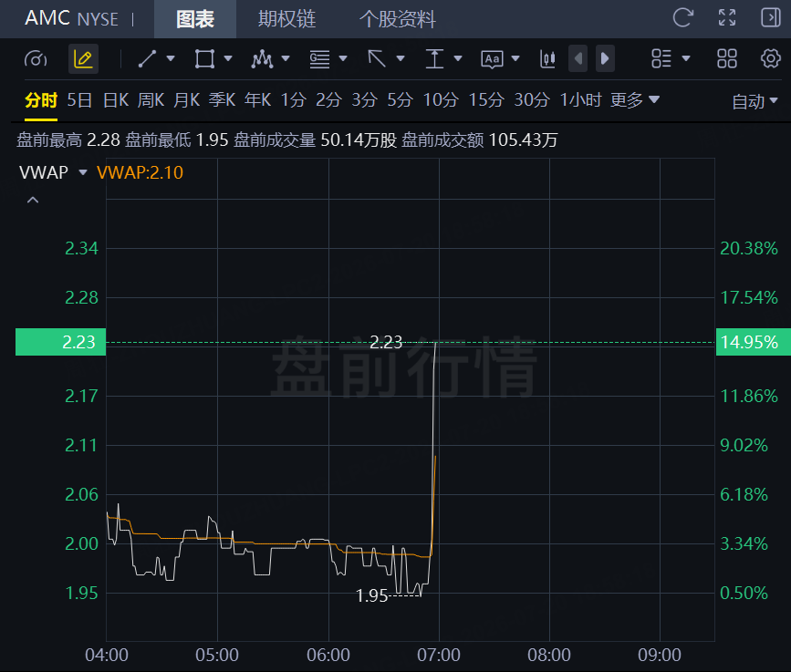Open text annotation dropdown arrow
The image size is (791, 672).
tap(515, 58)
